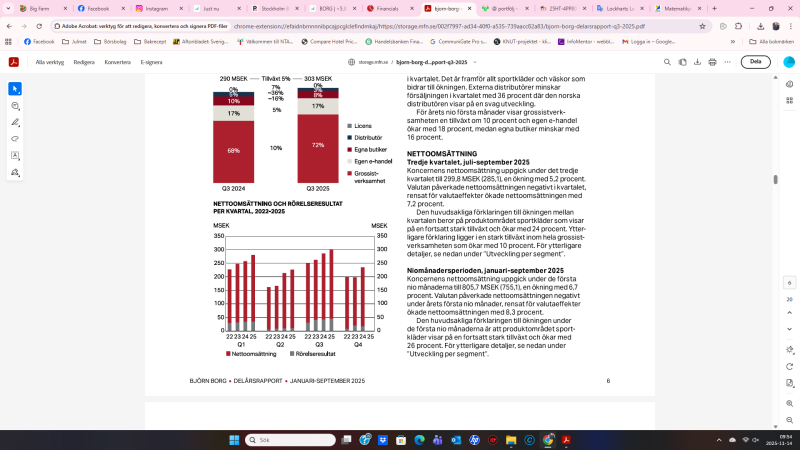Go to previous page with up arrow
The width and height of the screenshot is (800, 450).
click(789, 313)
